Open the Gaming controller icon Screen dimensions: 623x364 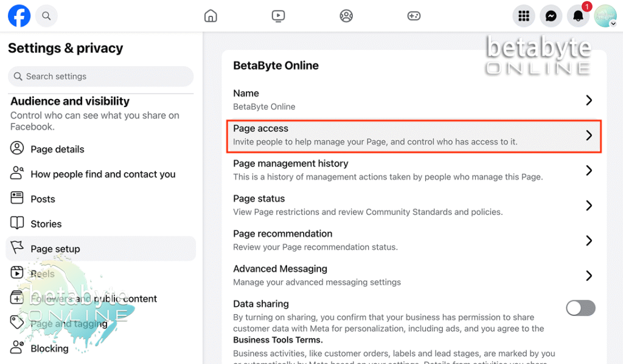[x=414, y=16]
